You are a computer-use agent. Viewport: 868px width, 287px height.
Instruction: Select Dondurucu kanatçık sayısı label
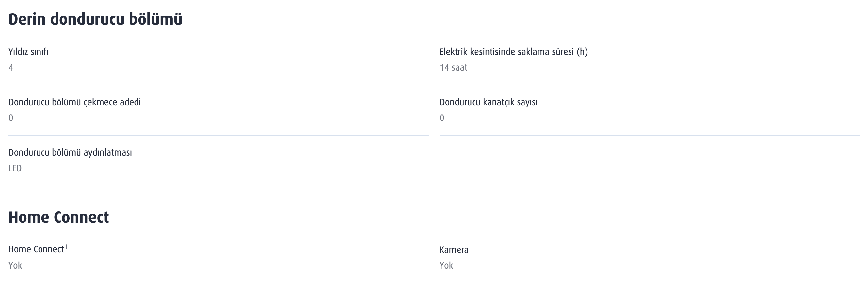(x=488, y=102)
